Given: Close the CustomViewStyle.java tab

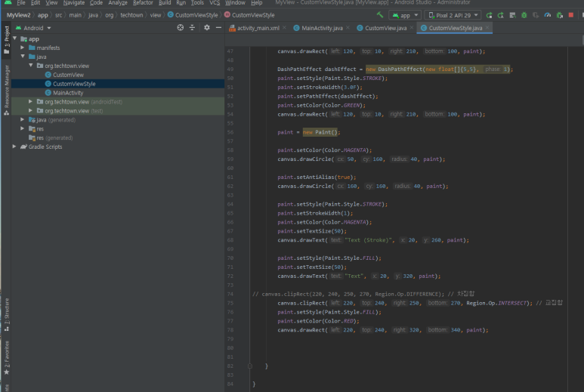Looking at the screenshot, I should [487, 27].
